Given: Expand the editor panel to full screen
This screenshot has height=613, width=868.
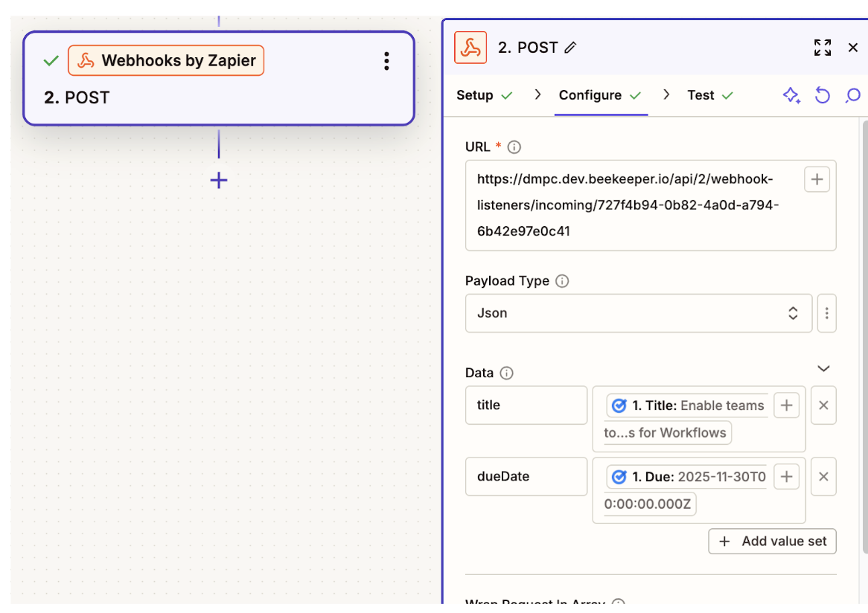Looking at the screenshot, I should (x=823, y=48).
